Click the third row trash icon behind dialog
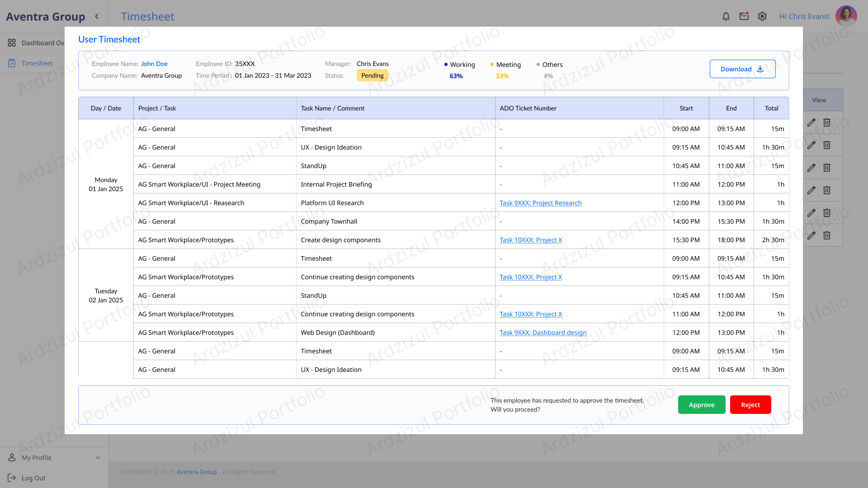Image resolution: width=868 pixels, height=488 pixels. pyautogui.click(x=827, y=168)
